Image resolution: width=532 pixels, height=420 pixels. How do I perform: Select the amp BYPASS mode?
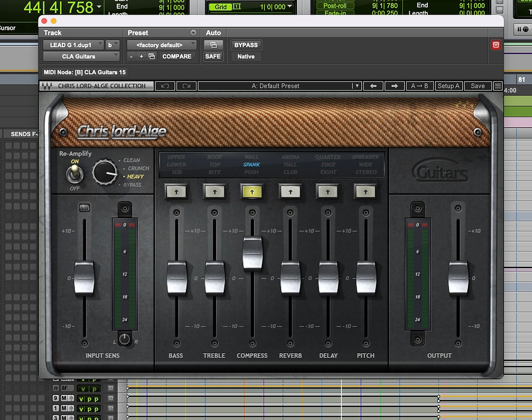(132, 185)
